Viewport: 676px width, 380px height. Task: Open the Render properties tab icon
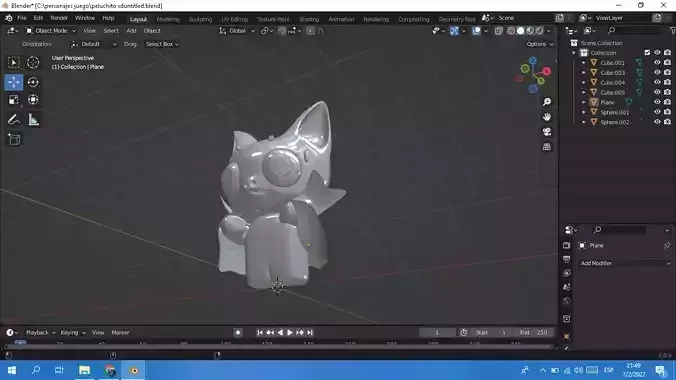566,245
